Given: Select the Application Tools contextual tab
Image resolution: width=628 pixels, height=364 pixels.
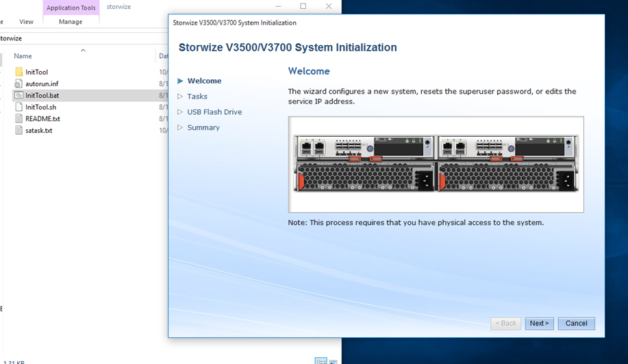Looking at the screenshot, I should tap(71, 8).
